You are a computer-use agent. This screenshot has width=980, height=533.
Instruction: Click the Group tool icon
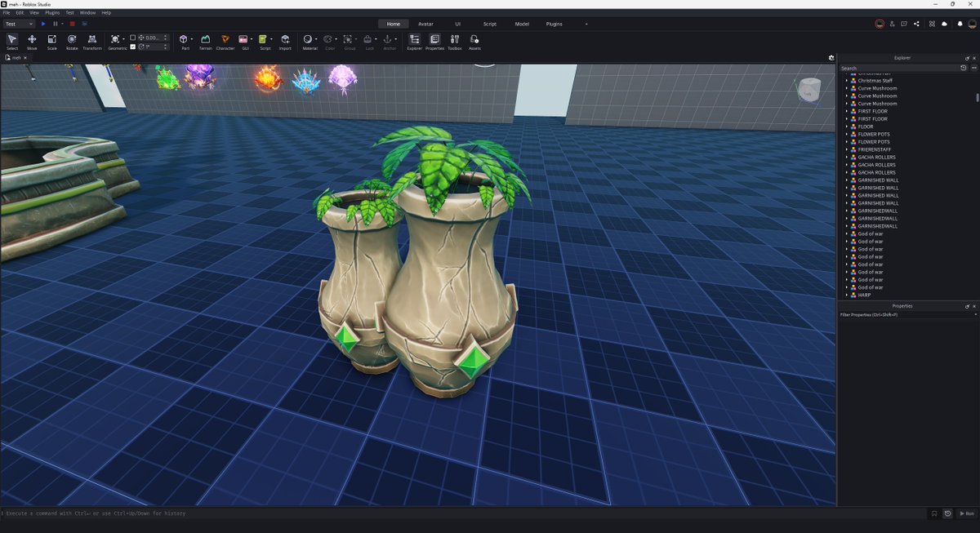tap(348, 39)
